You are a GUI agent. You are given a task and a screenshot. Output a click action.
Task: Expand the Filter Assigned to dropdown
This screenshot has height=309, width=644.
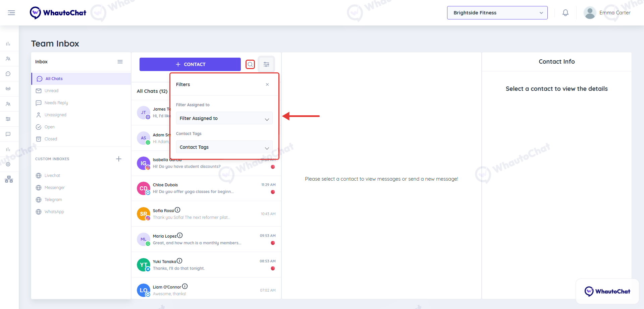pos(224,118)
